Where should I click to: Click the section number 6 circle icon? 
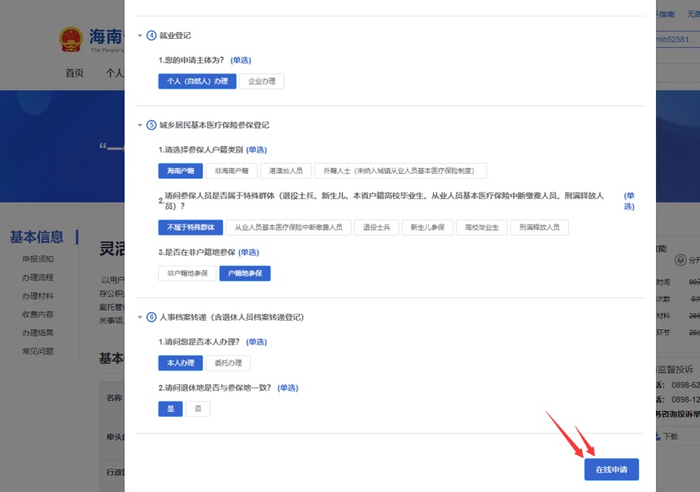[x=151, y=317]
